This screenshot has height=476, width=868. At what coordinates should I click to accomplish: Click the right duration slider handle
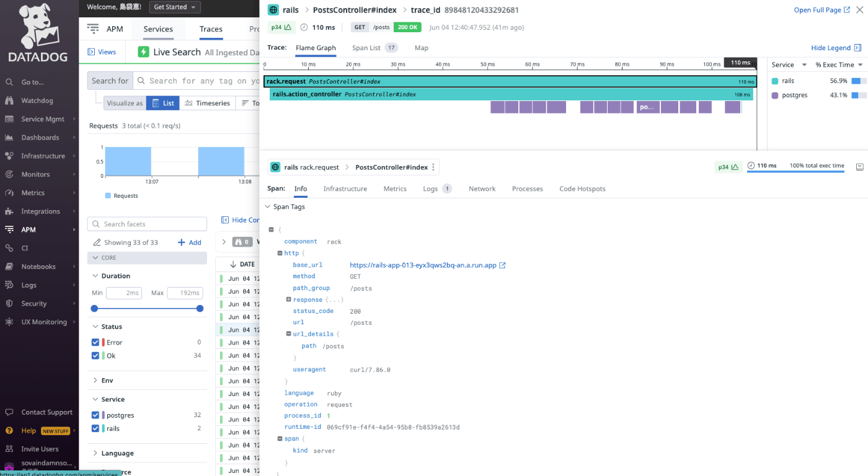[200, 308]
